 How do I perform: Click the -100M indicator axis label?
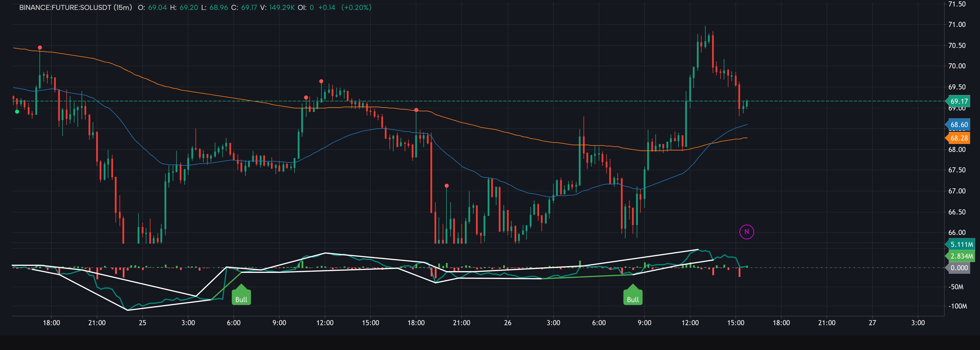tap(957, 306)
